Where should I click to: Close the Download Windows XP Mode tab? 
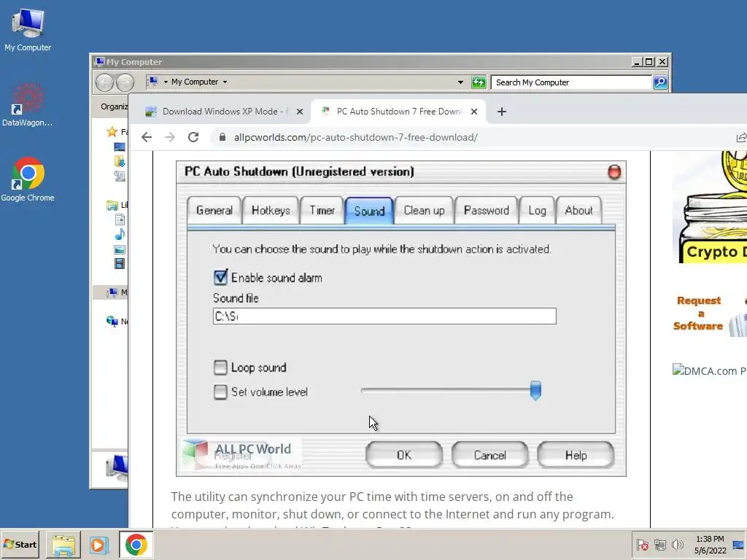[x=300, y=112]
